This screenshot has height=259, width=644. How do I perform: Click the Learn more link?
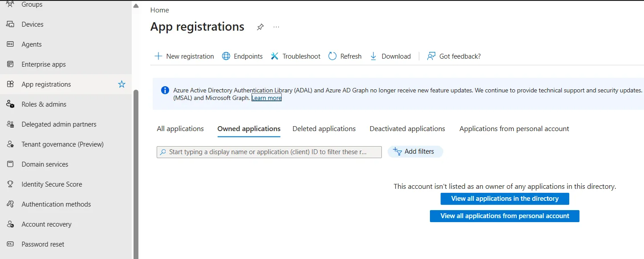click(x=267, y=98)
